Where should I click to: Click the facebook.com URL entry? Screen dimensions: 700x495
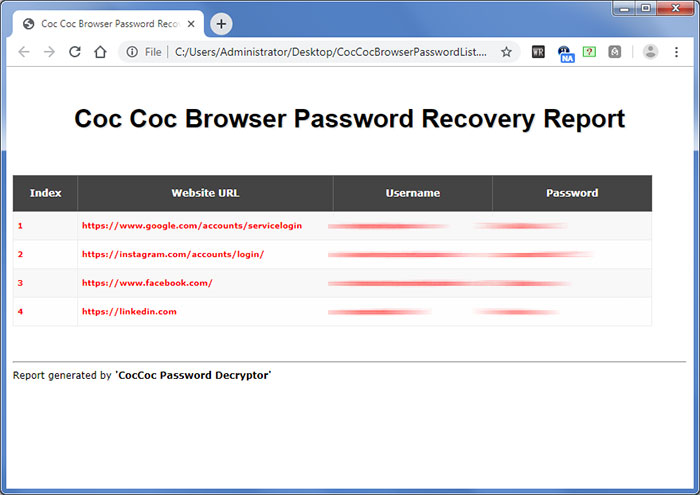click(x=147, y=283)
